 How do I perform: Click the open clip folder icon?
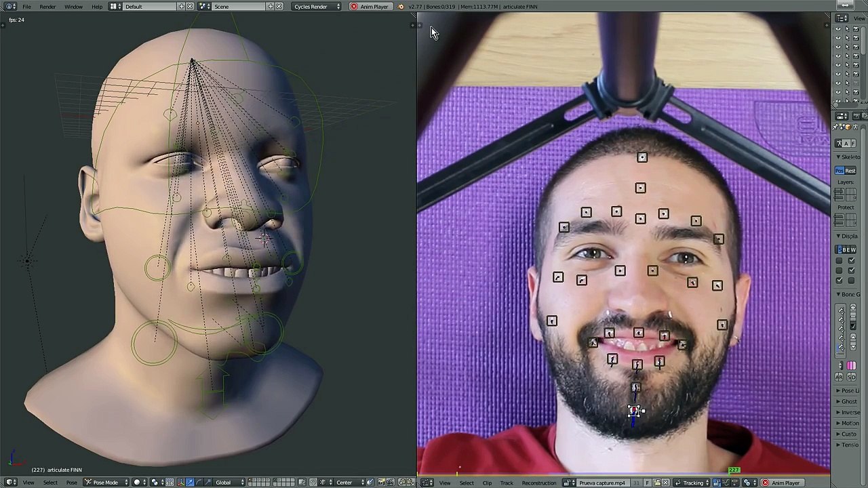656,483
